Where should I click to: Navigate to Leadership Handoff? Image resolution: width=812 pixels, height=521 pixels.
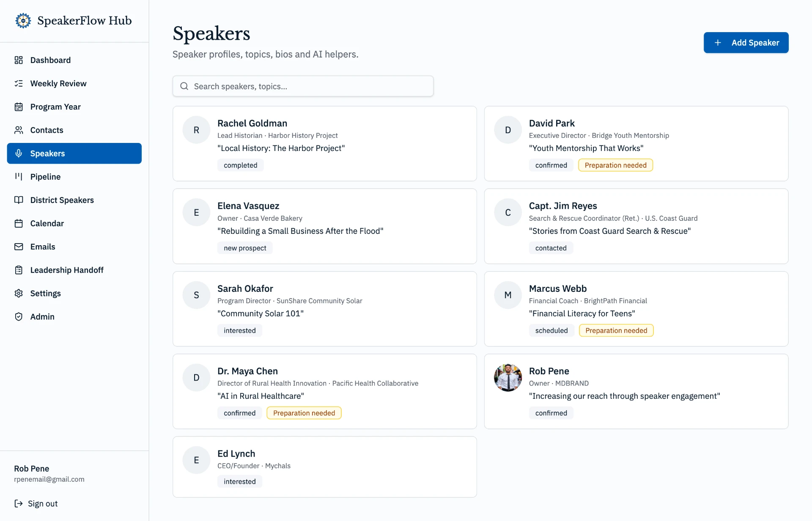[x=74, y=270]
